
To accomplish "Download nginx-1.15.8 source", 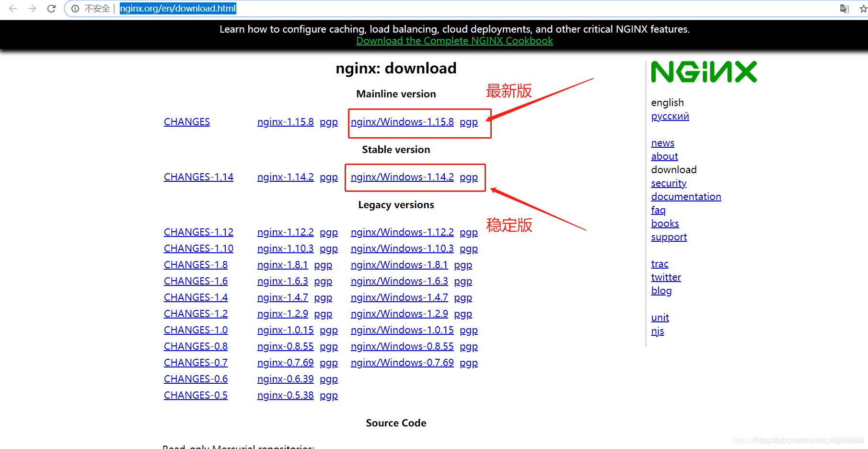I will [286, 122].
